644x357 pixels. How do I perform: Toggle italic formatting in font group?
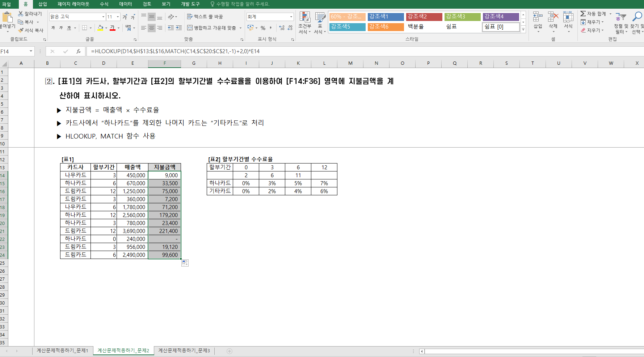tap(61, 28)
